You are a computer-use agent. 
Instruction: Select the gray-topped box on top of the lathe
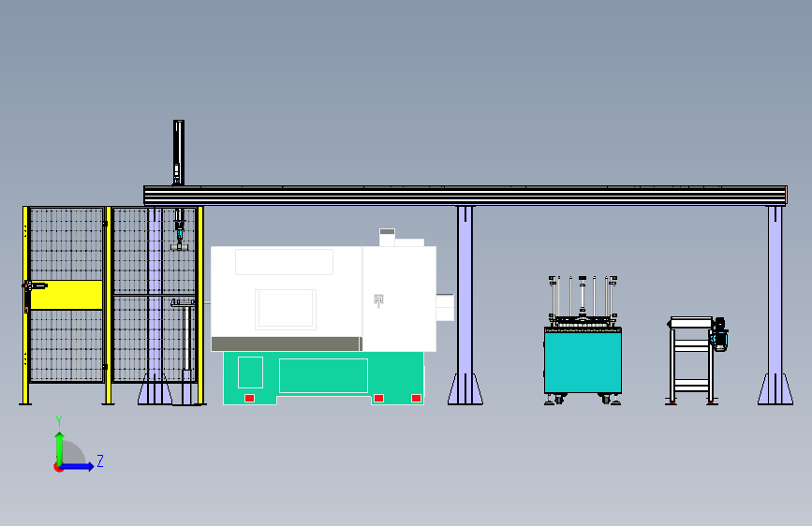[387, 237]
